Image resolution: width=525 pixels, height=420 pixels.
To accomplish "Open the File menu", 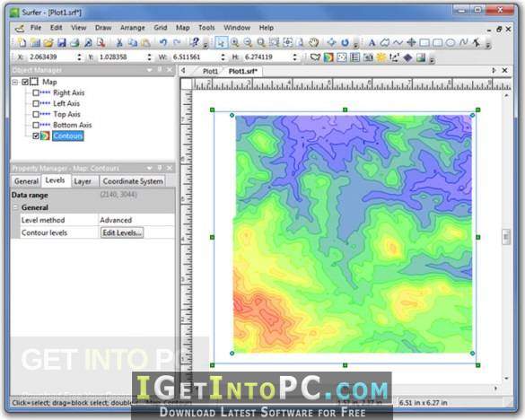I will tap(36, 28).
